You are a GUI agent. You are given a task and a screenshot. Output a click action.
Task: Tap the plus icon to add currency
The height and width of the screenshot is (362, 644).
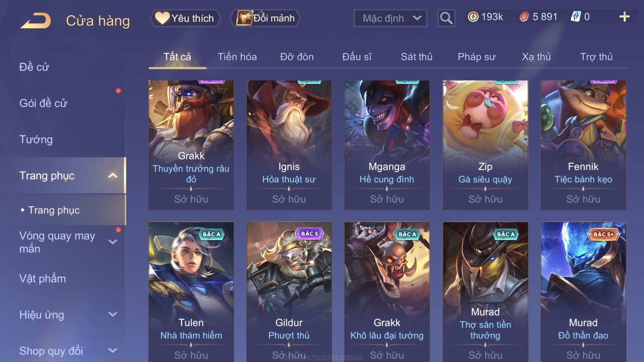click(624, 17)
